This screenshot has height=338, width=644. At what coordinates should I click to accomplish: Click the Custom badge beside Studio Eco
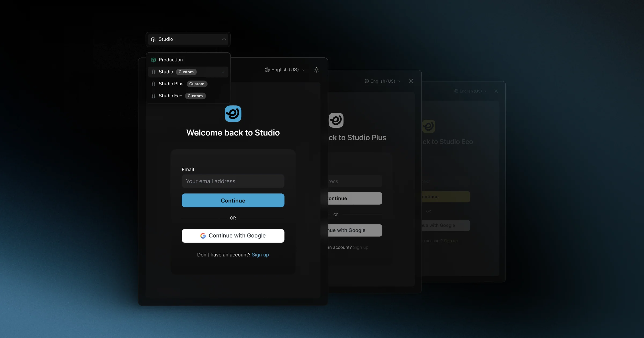pyautogui.click(x=195, y=96)
